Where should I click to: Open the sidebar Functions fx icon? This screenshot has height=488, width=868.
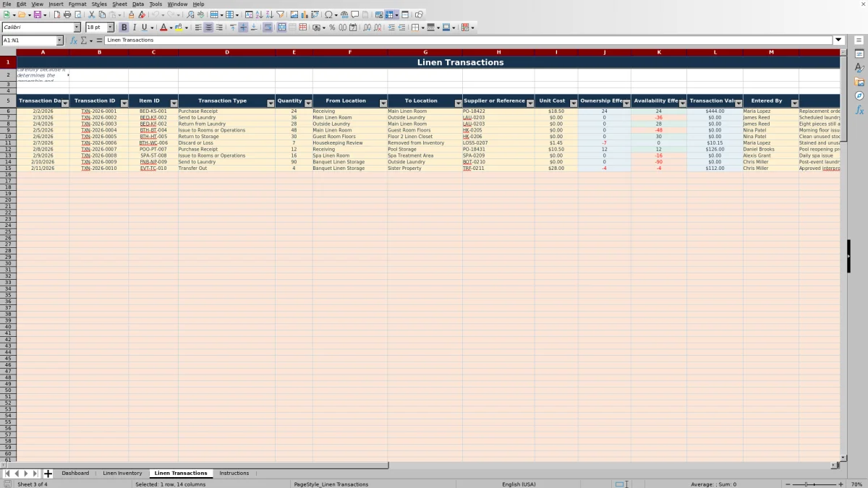(x=859, y=110)
